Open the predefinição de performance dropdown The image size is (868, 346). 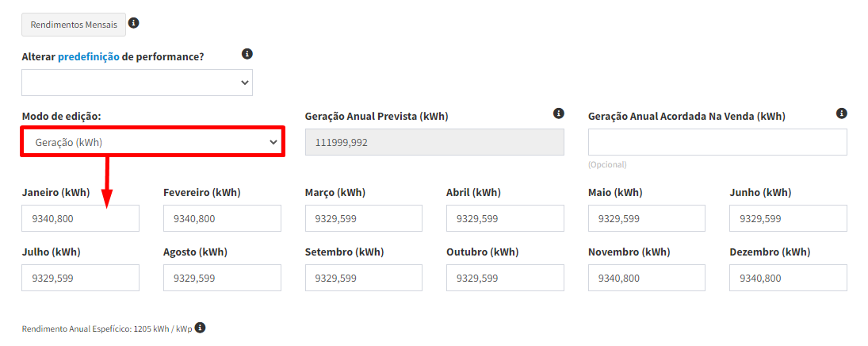click(137, 83)
